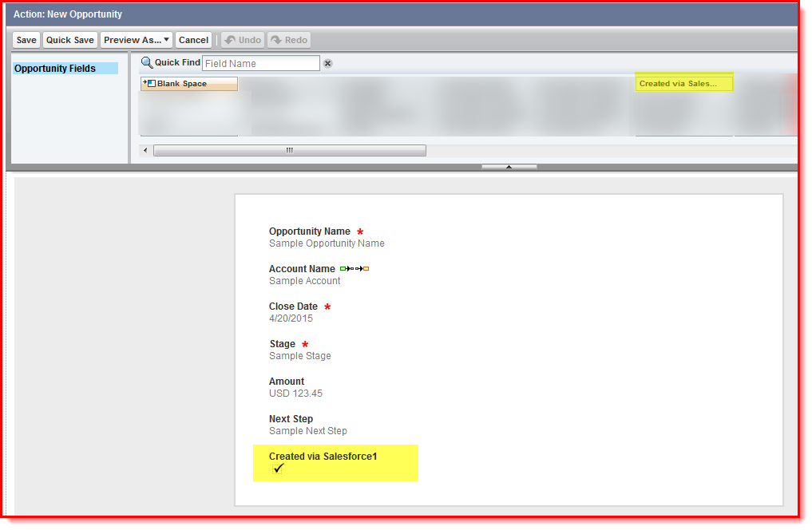Select Opportunity Fields in the left panel
The height and width of the screenshot is (530, 812).
pos(55,69)
